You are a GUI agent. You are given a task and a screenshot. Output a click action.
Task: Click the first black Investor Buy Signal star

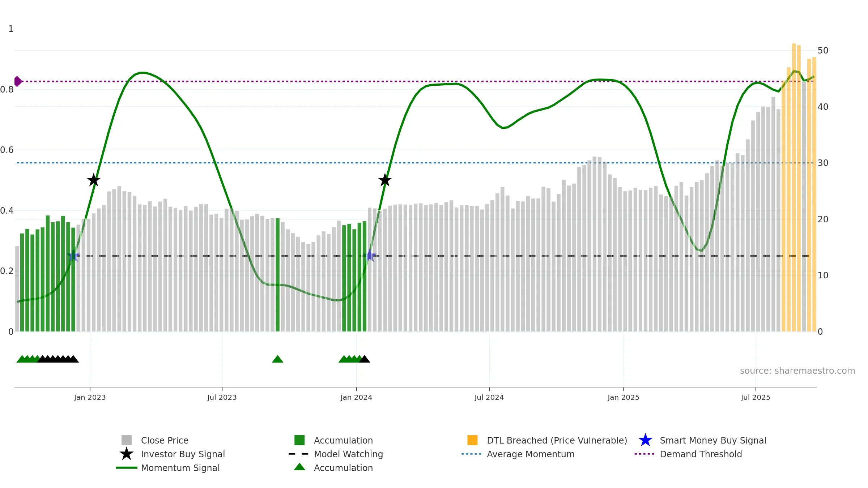tap(94, 180)
